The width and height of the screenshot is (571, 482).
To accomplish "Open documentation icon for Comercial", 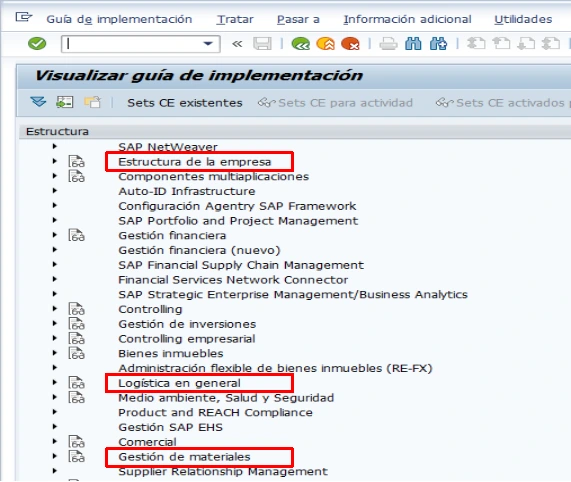I will pyautogui.click(x=76, y=442).
